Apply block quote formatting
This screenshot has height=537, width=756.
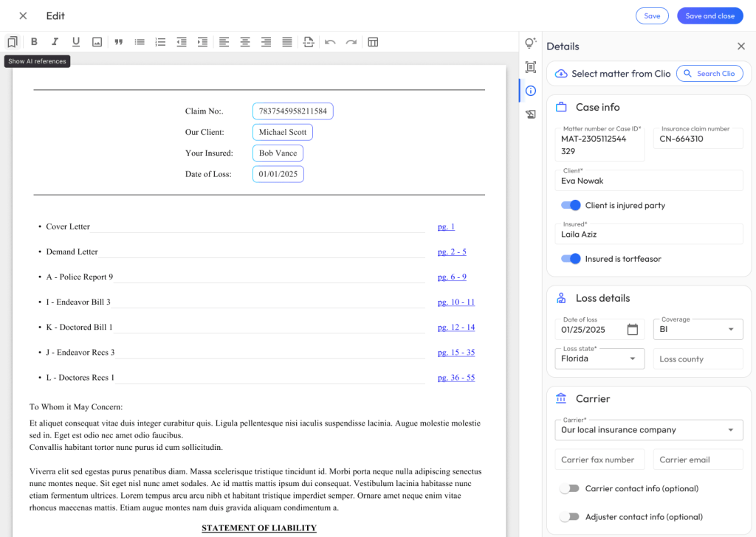[118, 42]
